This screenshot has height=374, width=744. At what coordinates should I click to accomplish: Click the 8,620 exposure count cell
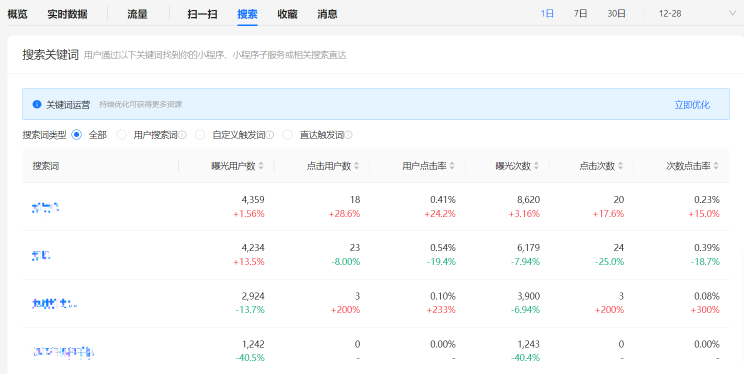tap(529, 200)
